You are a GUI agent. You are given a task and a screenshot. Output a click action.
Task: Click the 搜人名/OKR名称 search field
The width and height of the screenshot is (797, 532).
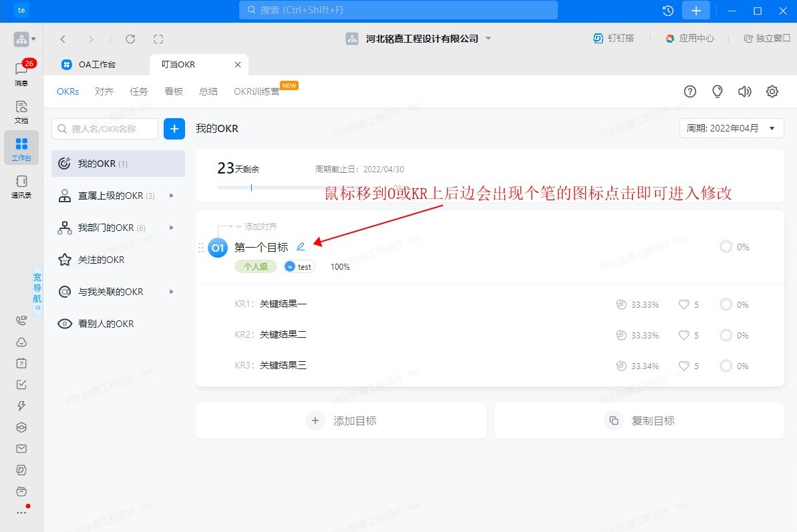pos(105,129)
